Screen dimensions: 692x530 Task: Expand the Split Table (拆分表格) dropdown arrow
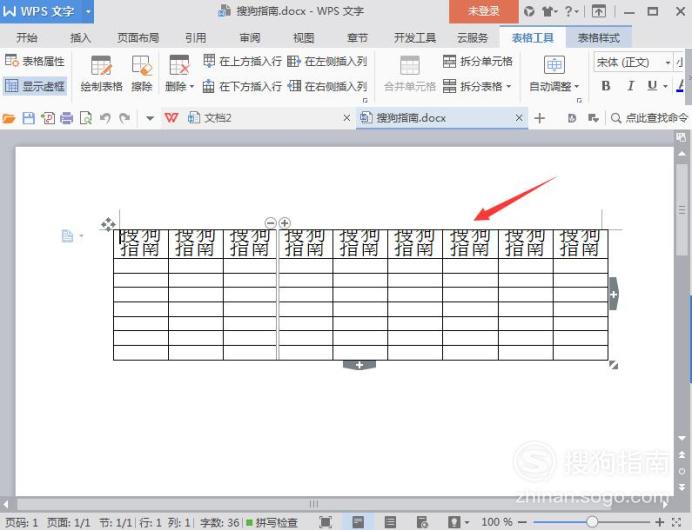click(509, 86)
